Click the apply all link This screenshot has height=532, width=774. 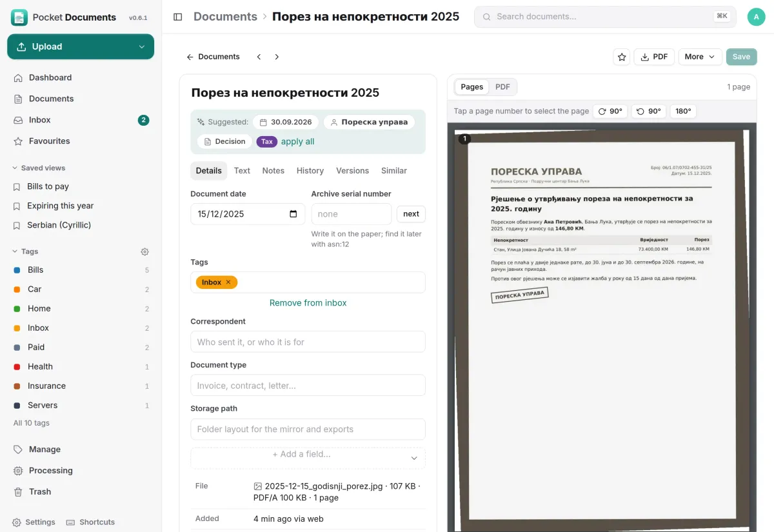point(298,142)
